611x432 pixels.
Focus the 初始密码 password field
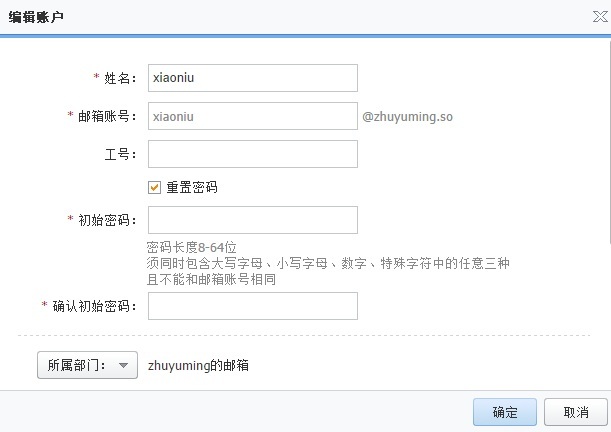point(252,220)
